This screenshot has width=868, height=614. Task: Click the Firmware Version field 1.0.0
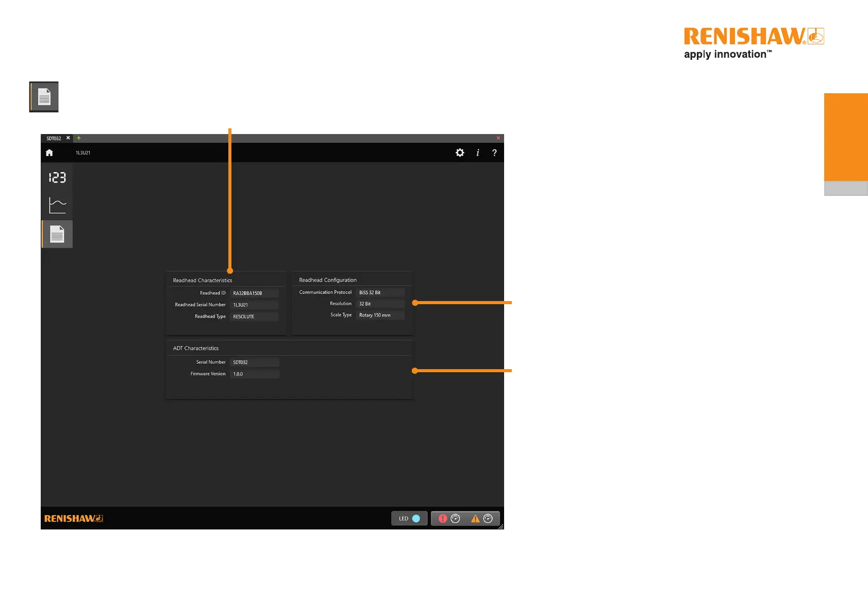click(255, 374)
